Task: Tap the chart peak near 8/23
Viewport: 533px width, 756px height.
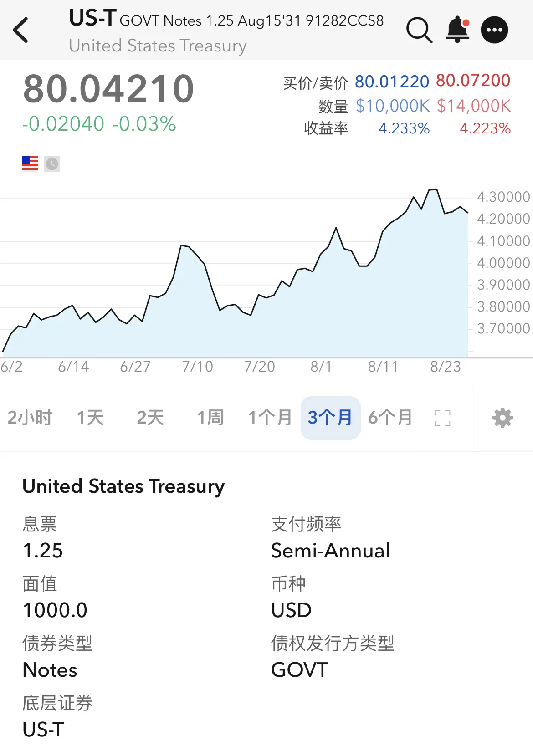Action: 433,189
